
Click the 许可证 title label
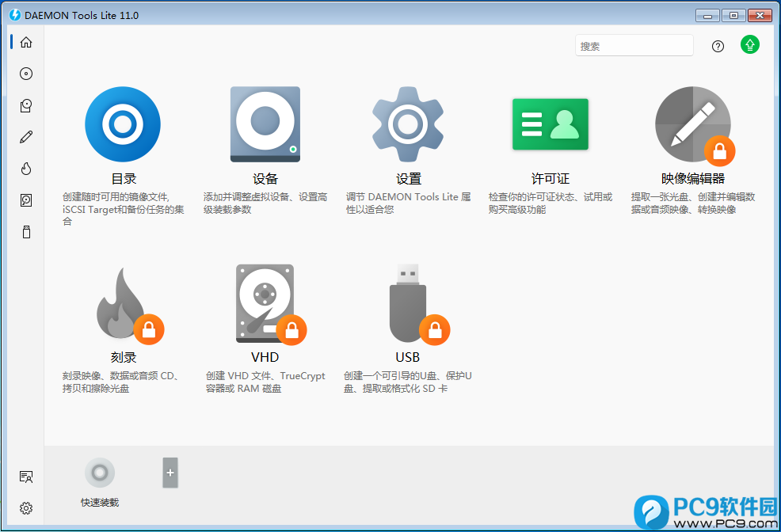coord(551,178)
